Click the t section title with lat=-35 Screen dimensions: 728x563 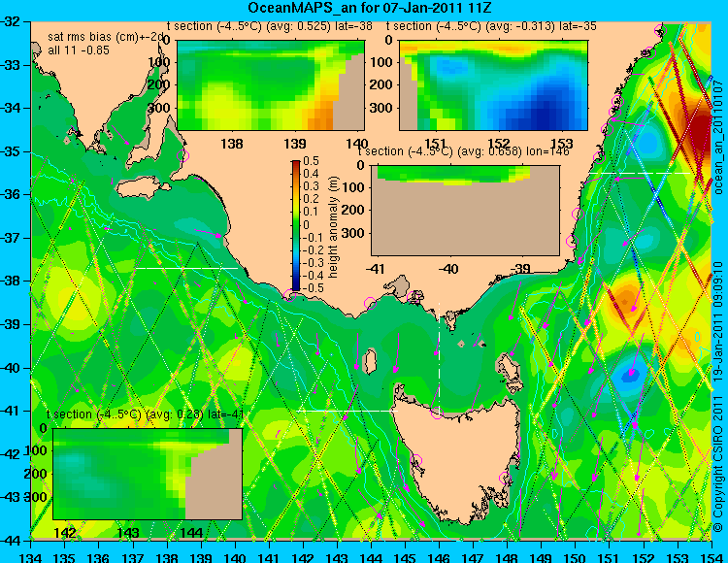[491, 26]
